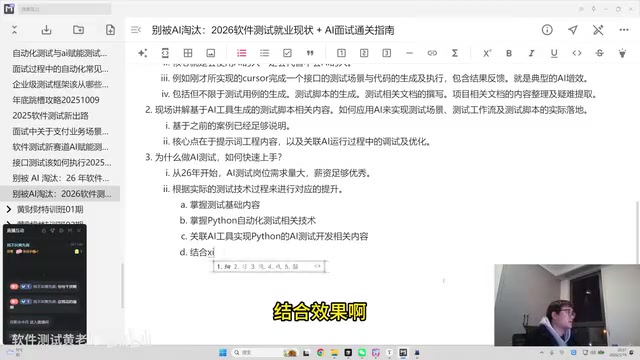Viewport: 640px width, 360px height.
Task: Click the share send icon
Action: (x=573, y=30)
